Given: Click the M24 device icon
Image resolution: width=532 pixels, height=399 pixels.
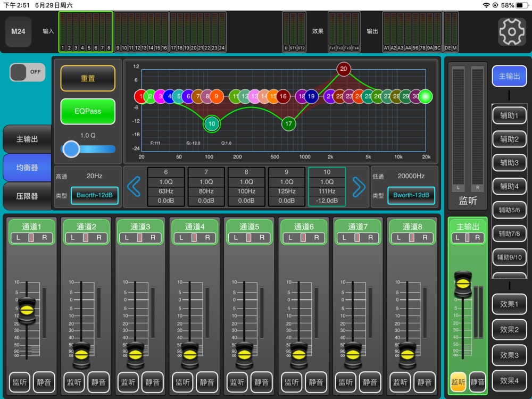Looking at the screenshot, I should click(x=18, y=31).
